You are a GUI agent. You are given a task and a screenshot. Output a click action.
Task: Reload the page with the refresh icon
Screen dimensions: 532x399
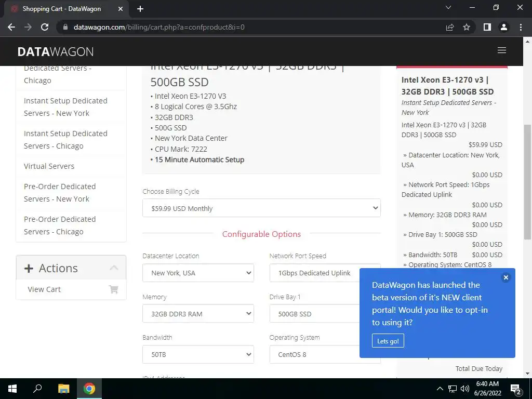[45, 27]
